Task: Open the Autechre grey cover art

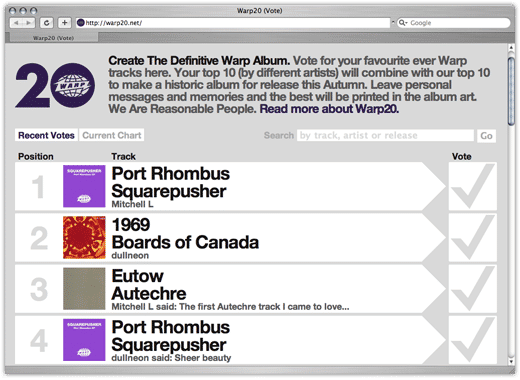Action: point(84,289)
